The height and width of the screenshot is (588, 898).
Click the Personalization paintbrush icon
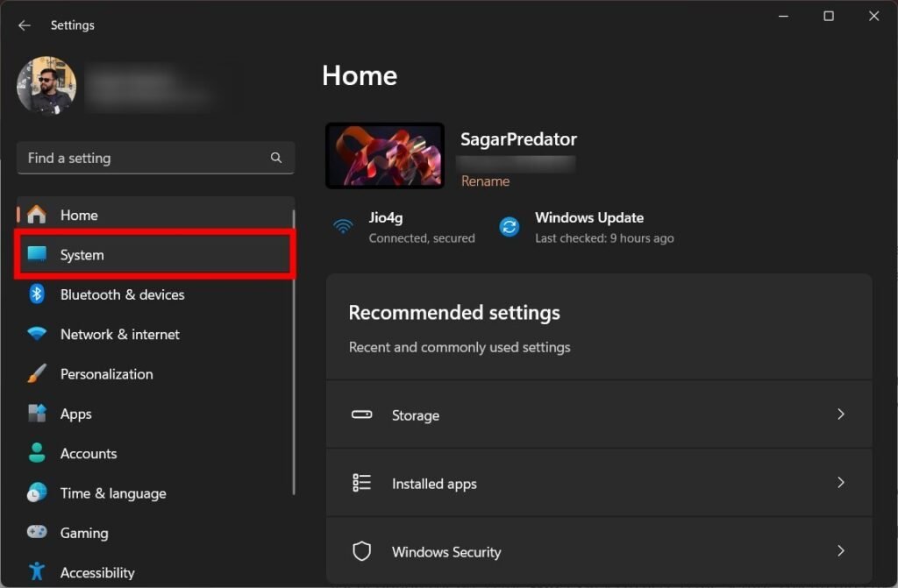point(37,373)
